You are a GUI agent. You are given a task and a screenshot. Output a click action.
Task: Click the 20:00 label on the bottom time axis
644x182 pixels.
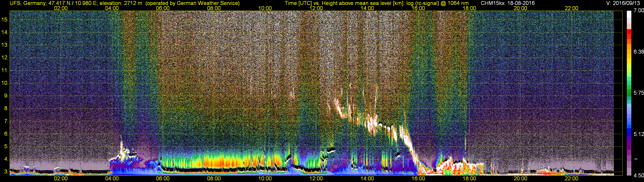pos(521,179)
